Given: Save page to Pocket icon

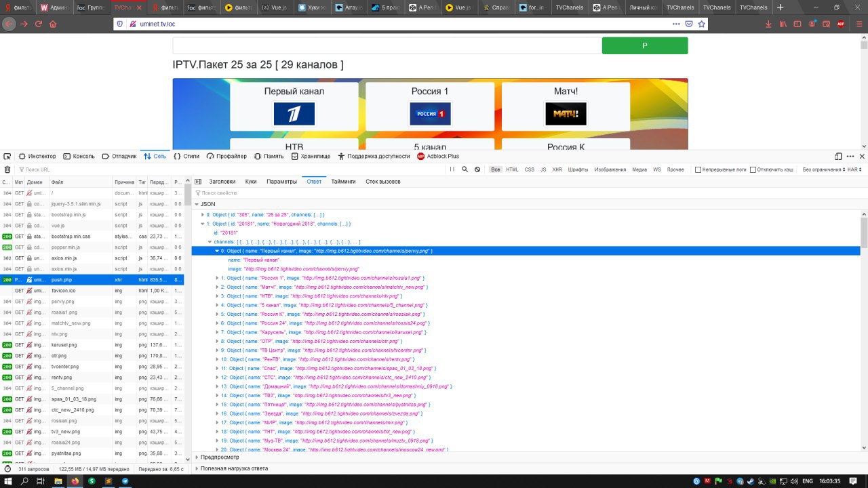Looking at the screenshot, I should [x=689, y=24].
